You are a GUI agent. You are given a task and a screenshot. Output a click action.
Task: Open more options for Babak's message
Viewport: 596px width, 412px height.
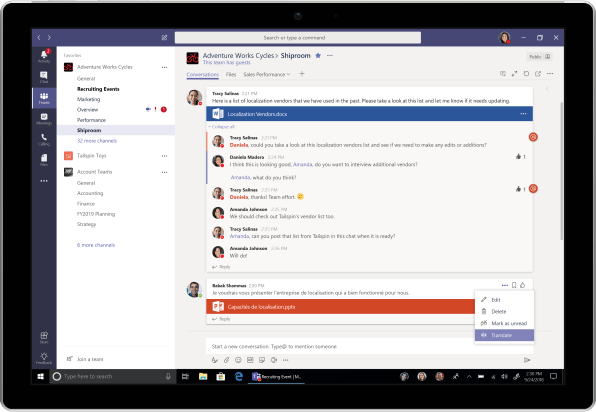[505, 285]
